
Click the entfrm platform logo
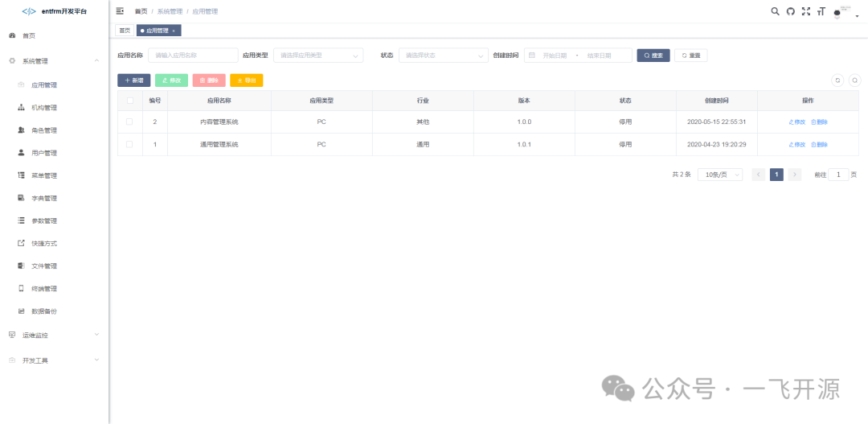[x=30, y=11]
